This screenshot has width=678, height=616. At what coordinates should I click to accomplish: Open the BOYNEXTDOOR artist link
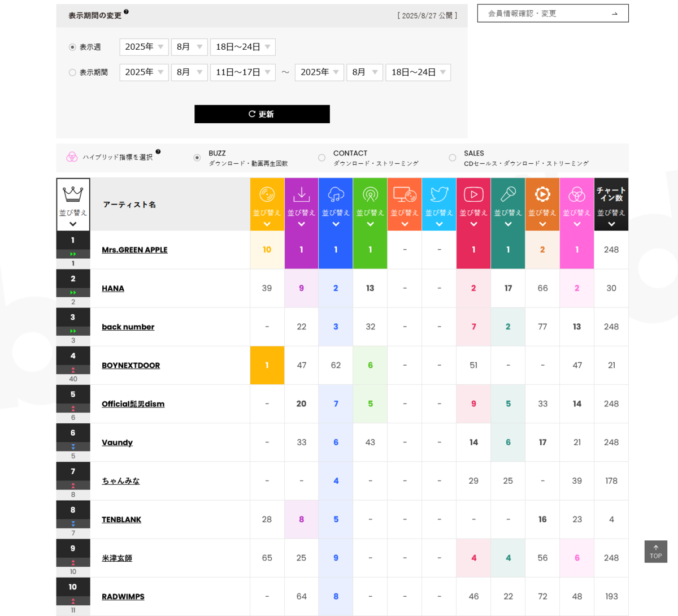131,365
